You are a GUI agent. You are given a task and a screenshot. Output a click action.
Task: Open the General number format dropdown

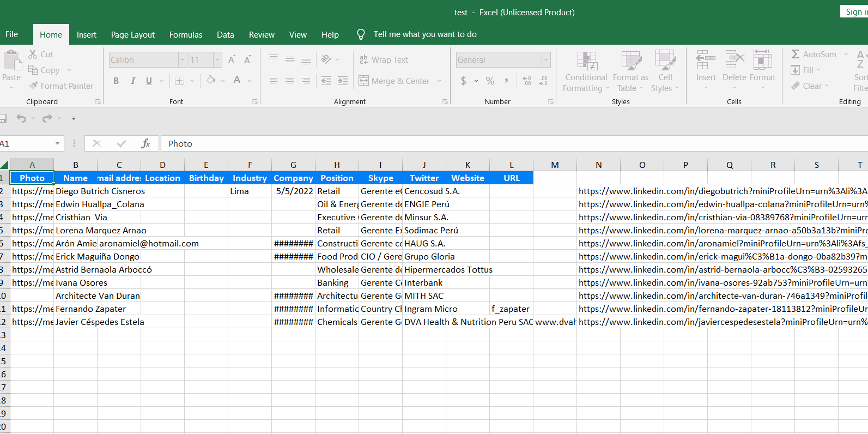tap(546, 59)
